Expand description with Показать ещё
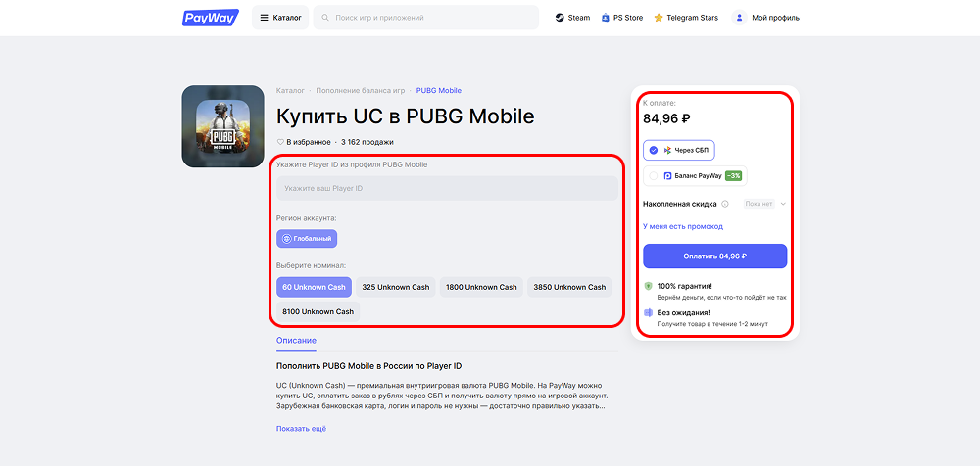 click(x=301, y=429)
